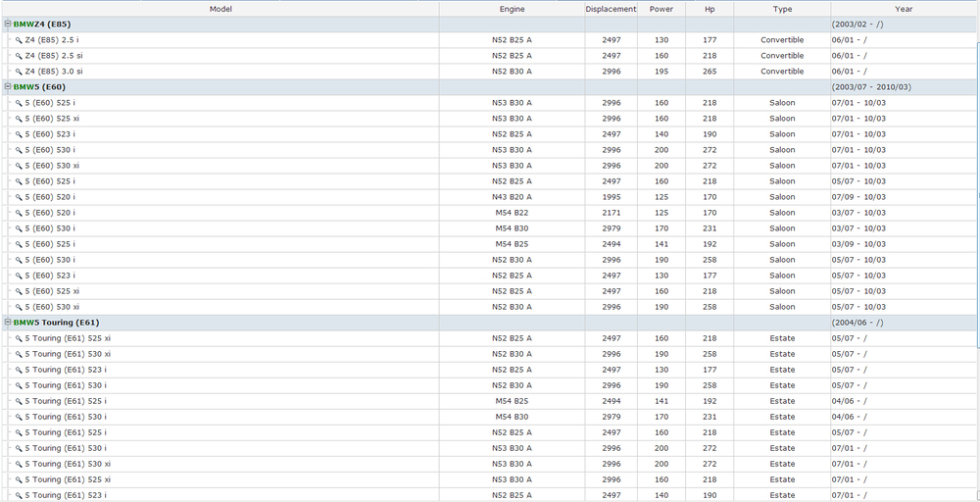The height and width of the screenshot is (502, 980).
Task: Click N52 B30 A engine in Z4 3.0 si row
Action: pyautogui.click(x=512, y=72)
